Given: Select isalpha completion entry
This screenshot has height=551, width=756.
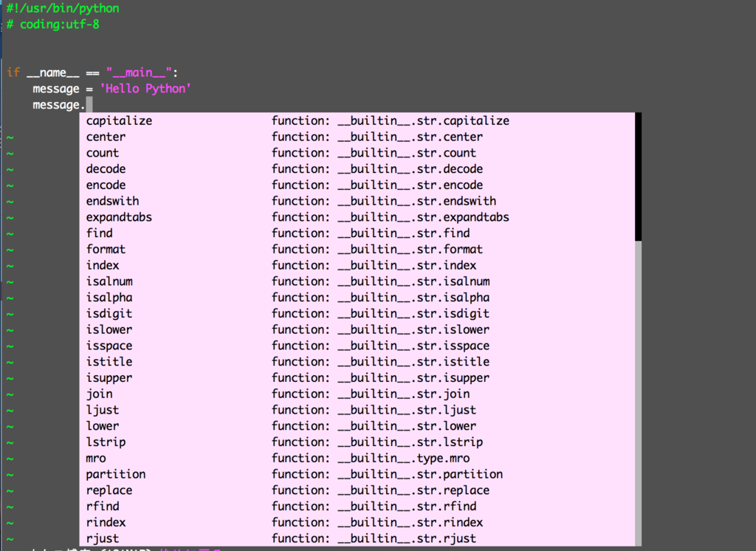Looking at the screenshot, I should pos(357,298).
